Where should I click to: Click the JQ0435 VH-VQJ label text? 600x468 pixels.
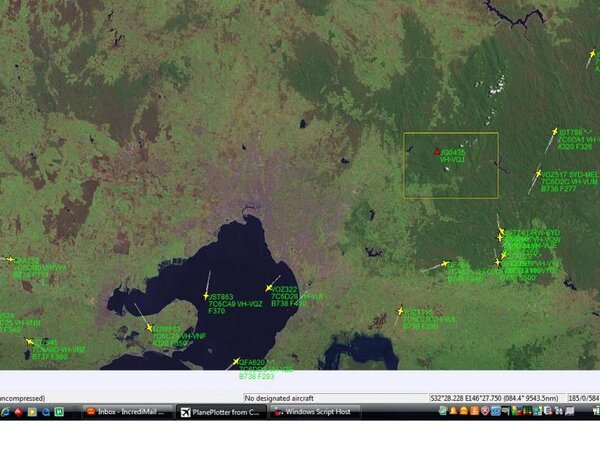(453, 156)
